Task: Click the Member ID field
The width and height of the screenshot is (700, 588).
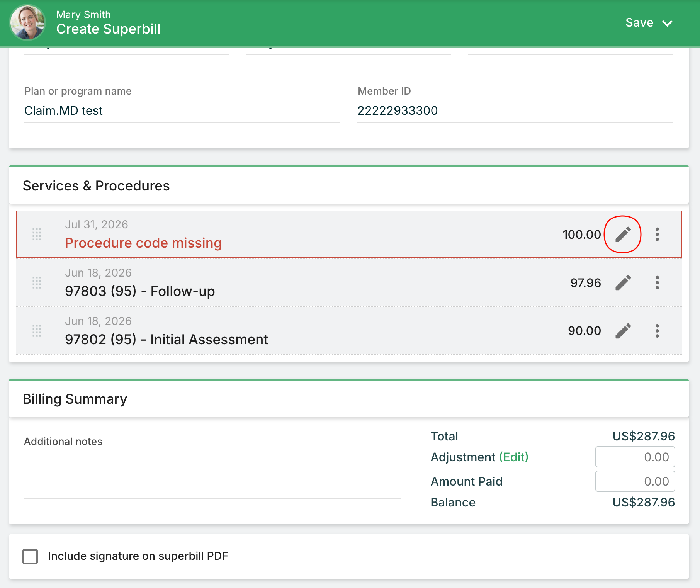Action: pos(515,111)
